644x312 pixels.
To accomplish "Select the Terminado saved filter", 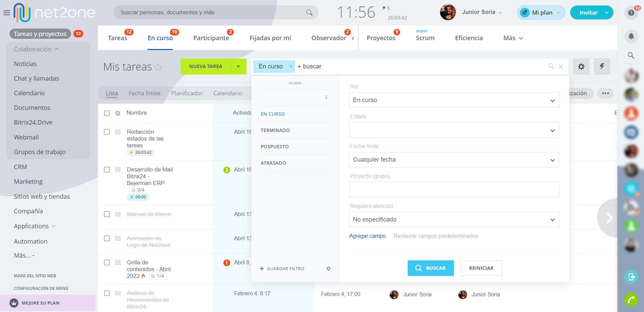I will 275,130.
